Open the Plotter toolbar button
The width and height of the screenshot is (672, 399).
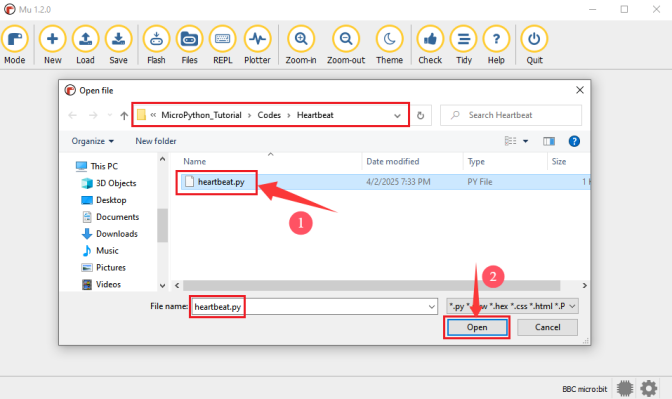pos(257,45)
